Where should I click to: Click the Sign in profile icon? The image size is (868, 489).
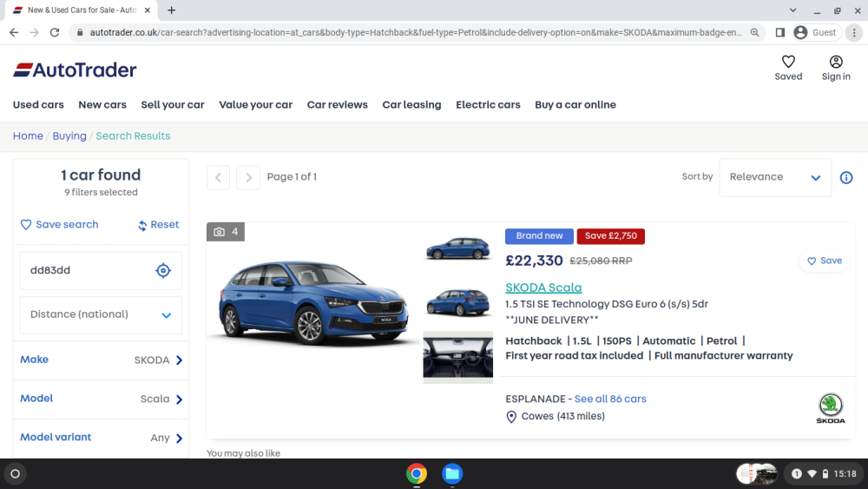pos(836,62)
